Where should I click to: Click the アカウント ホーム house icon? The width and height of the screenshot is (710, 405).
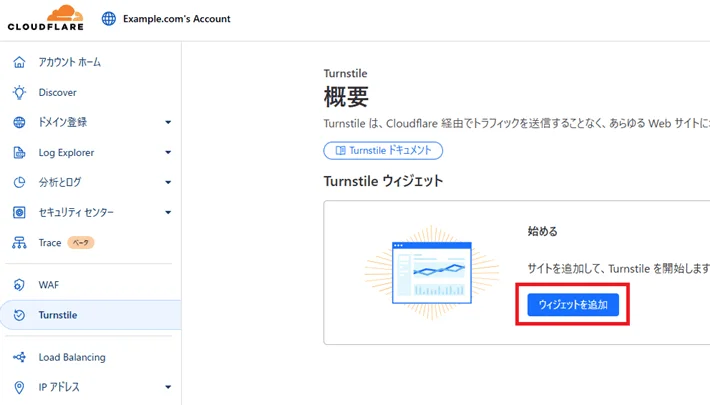[19, 62]
